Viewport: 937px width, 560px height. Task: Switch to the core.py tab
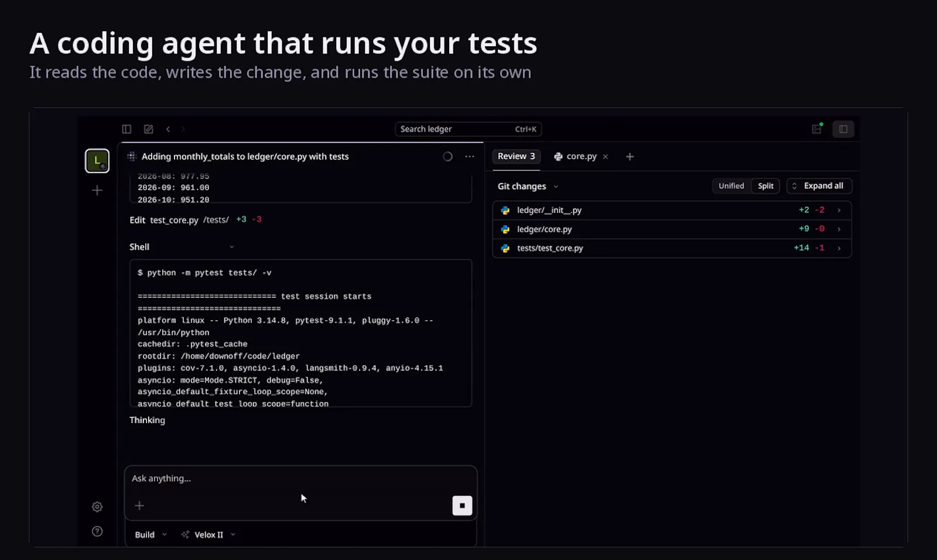pyautogui.click(x=576, y=156)
